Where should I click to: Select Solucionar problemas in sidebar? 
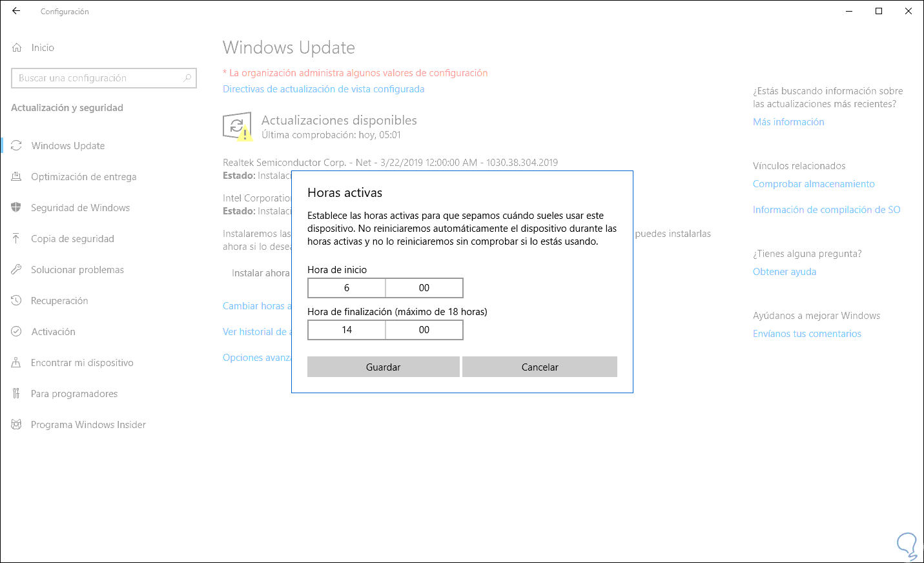(x=77, y=270)
